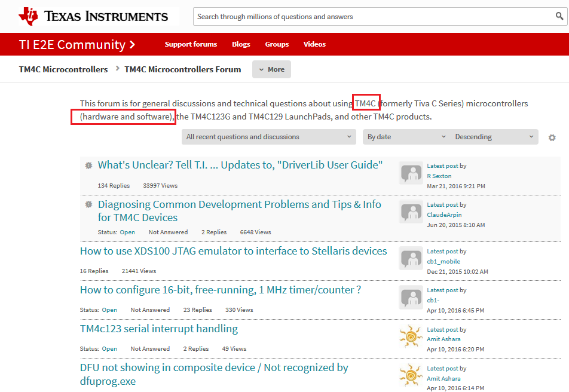Click the sun avatar for TM4c123 serial interrupt thread
The image size is (569, 392).
[x=411, y=336]
